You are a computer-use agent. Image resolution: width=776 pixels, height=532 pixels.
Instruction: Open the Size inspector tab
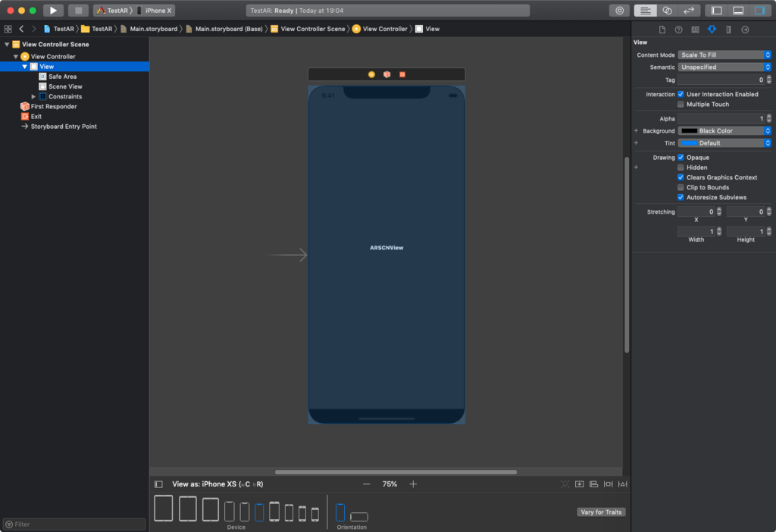point(728,30)
